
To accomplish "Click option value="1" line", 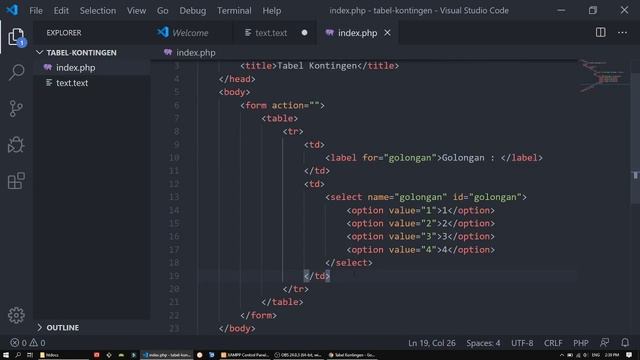I will pyautogui.click(x=420, y=210).
